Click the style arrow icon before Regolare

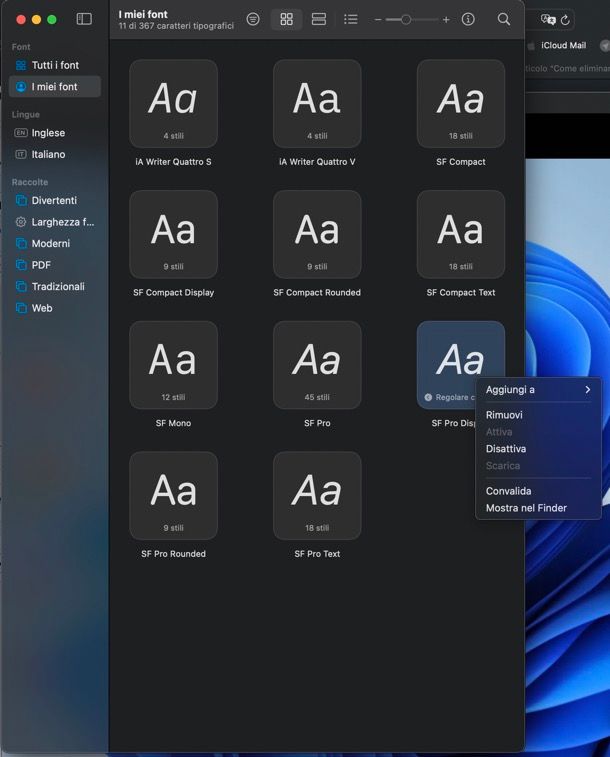(x=428, y=397)
